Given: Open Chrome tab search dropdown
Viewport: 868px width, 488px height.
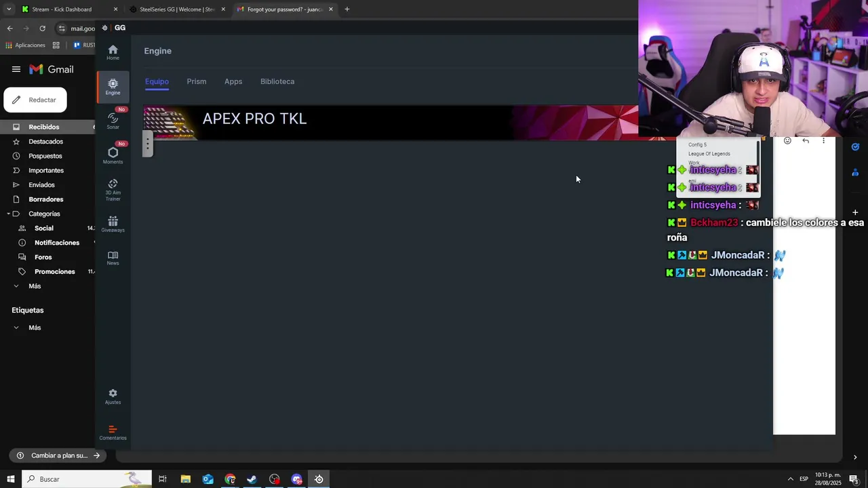Looking at the screenshot, I should click(x=9, y=9).
